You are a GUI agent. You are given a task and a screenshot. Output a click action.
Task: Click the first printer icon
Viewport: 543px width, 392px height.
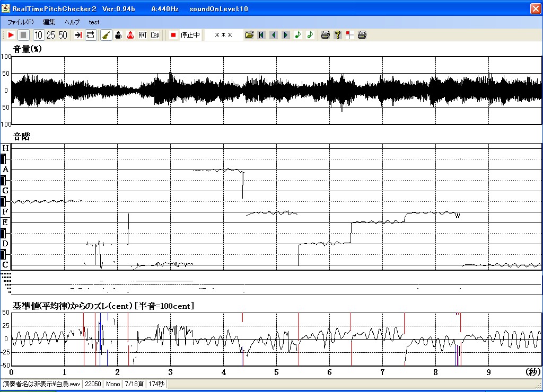[325, 35]
